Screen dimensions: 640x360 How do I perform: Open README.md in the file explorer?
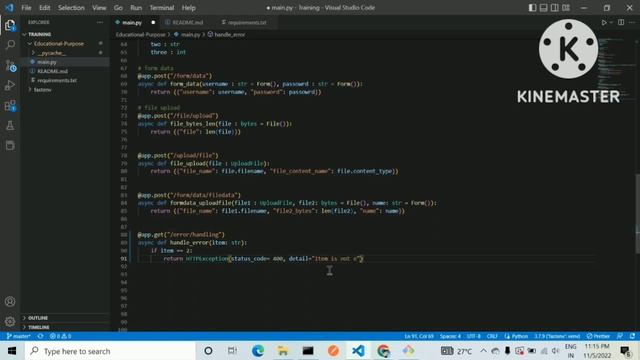coord(65,71)
